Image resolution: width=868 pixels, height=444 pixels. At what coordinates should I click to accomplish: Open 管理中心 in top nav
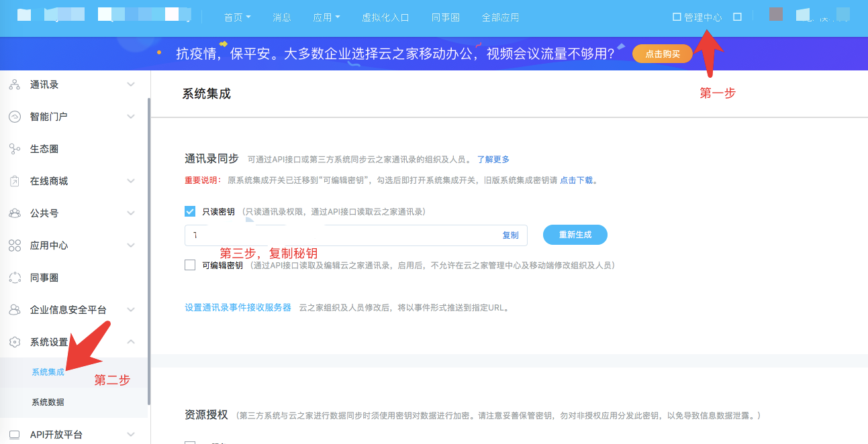tap(703, 17)
